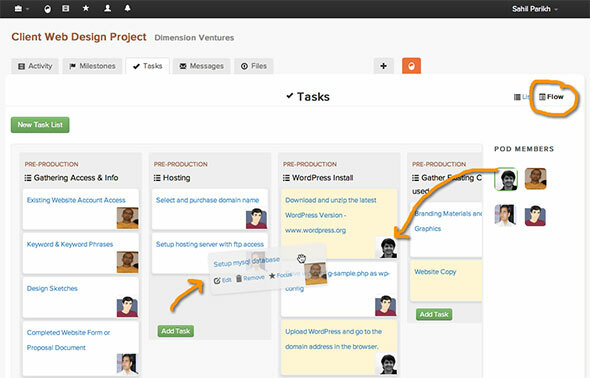Click Remove on the dragged mysql task
Viewport: 590px width, 378px height.
click(x=250, y=278)
